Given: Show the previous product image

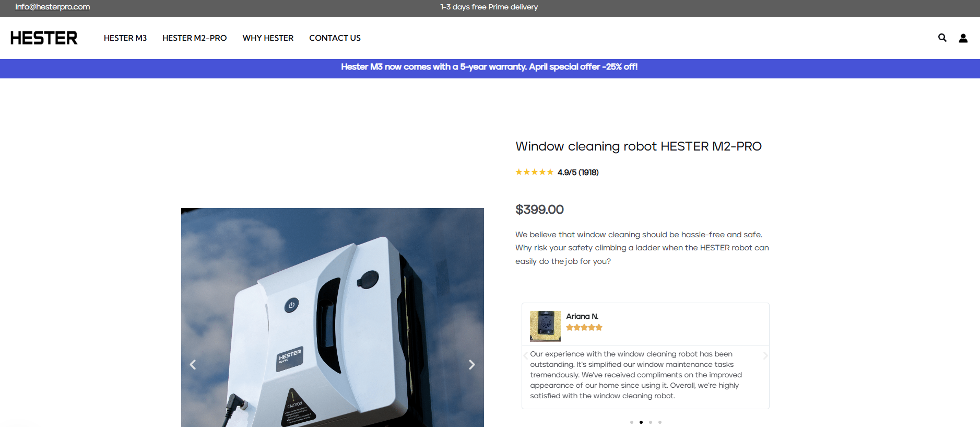Looking at the screenshot, I should (x=193, y=364).
